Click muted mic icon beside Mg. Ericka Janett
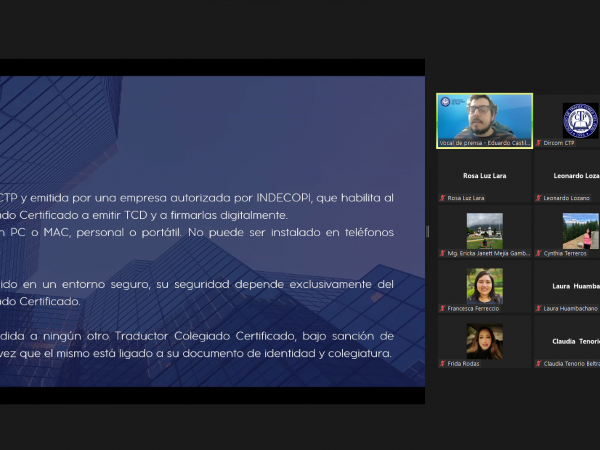Viewport: 600px width, 450px height. point(442,253)
